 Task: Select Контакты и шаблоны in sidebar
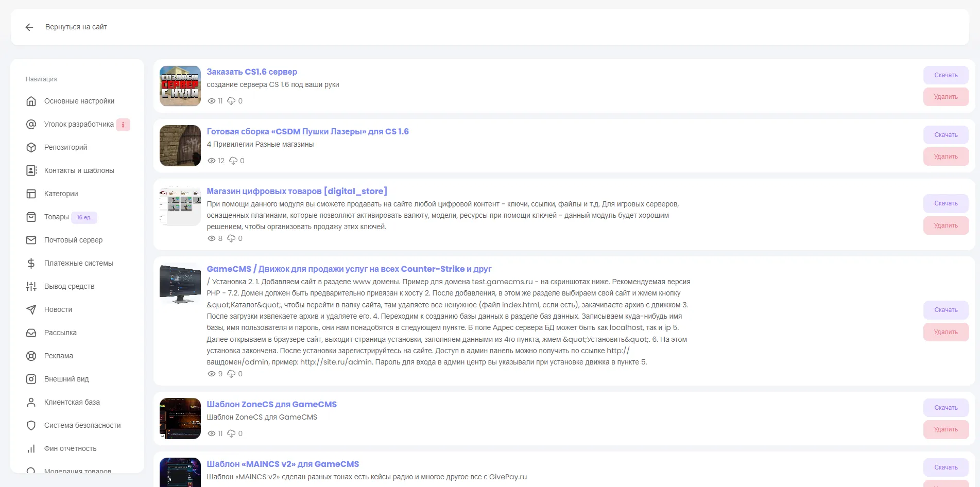click(x=79, y=171)
